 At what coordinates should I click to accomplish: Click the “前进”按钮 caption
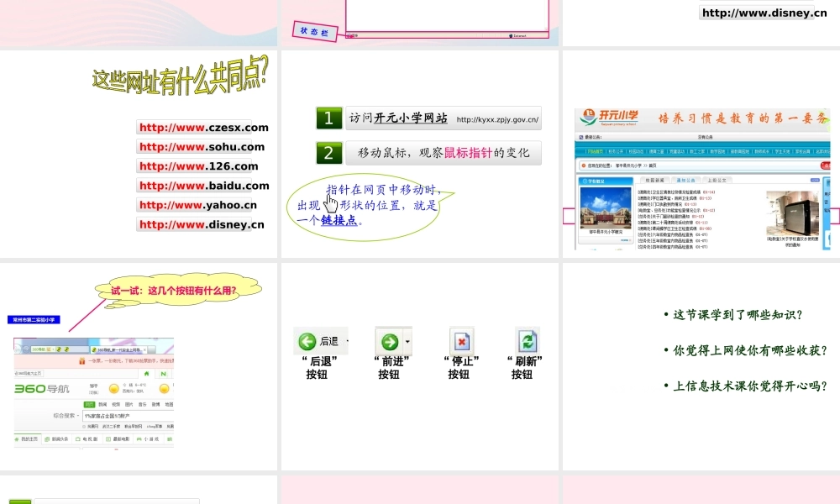point(391,368)
